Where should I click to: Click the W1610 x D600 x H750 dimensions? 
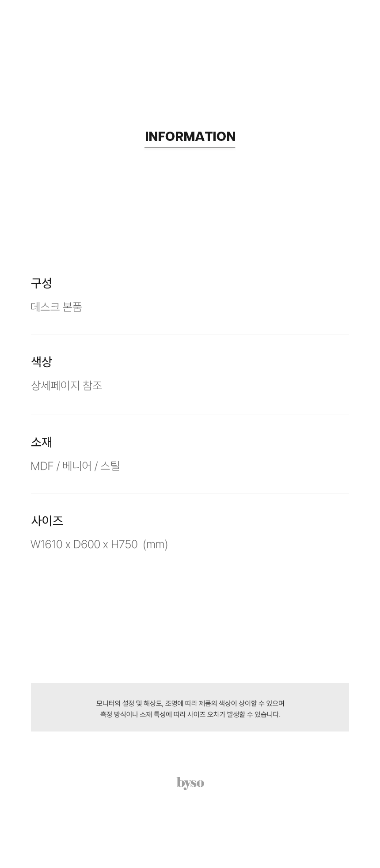[x=84, y=545]
